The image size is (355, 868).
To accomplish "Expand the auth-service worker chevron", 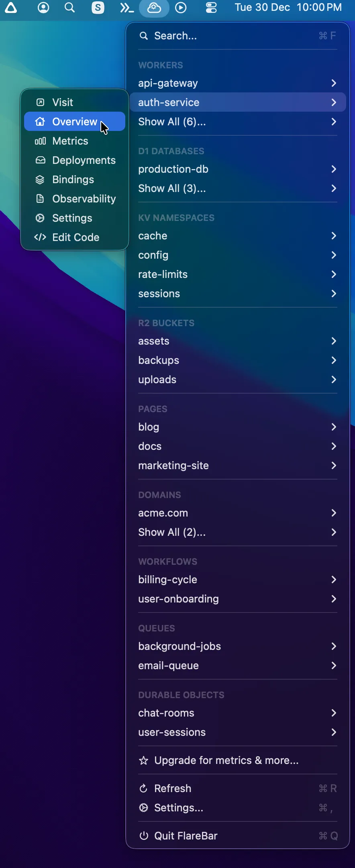I will coord(334,102).
